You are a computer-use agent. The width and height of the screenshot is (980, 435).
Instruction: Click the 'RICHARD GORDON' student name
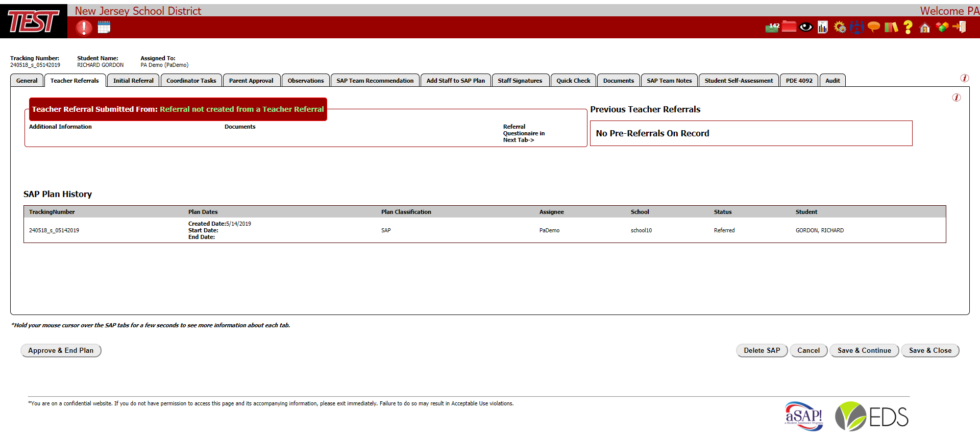(x=101, y=65)
